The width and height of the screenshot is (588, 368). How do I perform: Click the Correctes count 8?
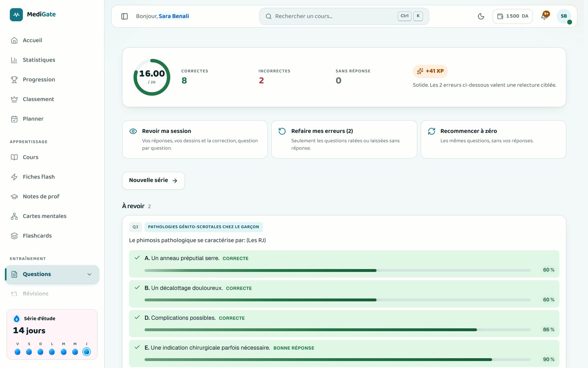(x=184, y=80)
